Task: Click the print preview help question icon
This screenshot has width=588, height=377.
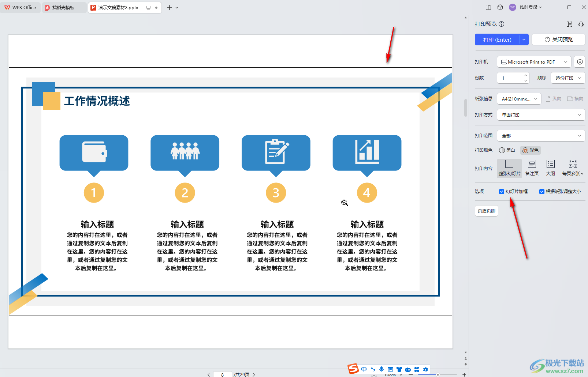Action: (502, 24)
